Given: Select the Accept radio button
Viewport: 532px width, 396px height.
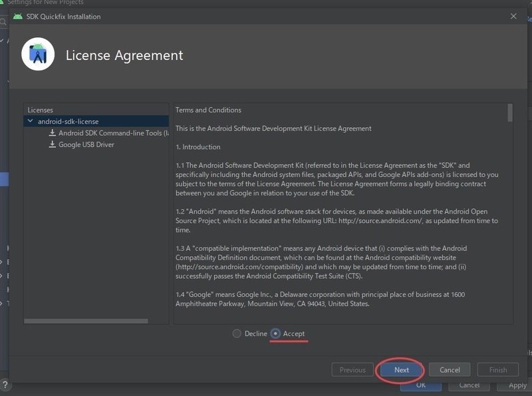Looking at the screenshot, I should click(x=275, y=333).
